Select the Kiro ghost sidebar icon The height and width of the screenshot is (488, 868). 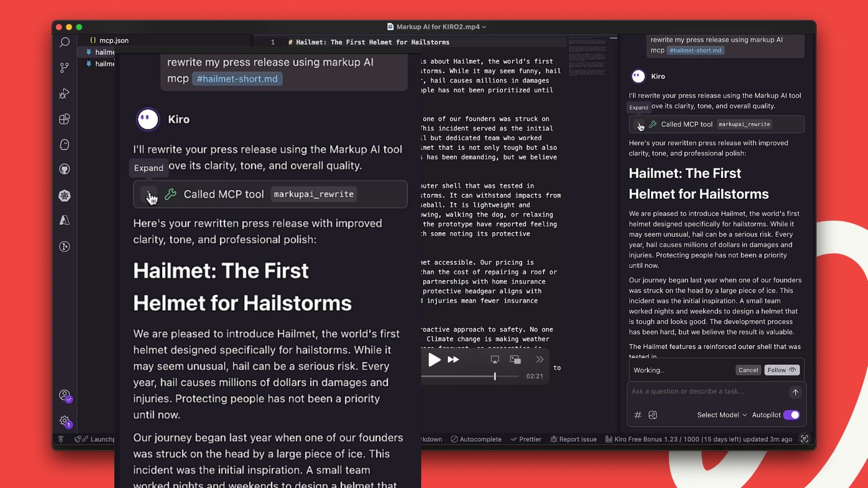pos(64,145)
